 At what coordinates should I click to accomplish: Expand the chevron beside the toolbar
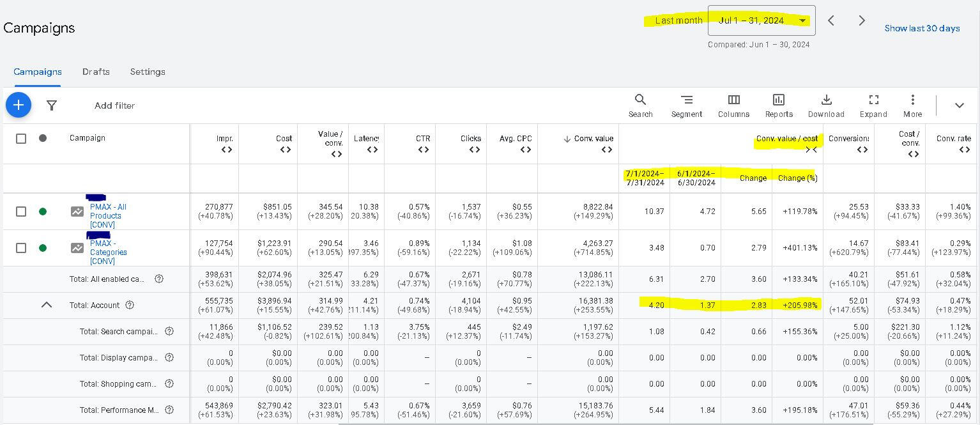tap(960, 105)
